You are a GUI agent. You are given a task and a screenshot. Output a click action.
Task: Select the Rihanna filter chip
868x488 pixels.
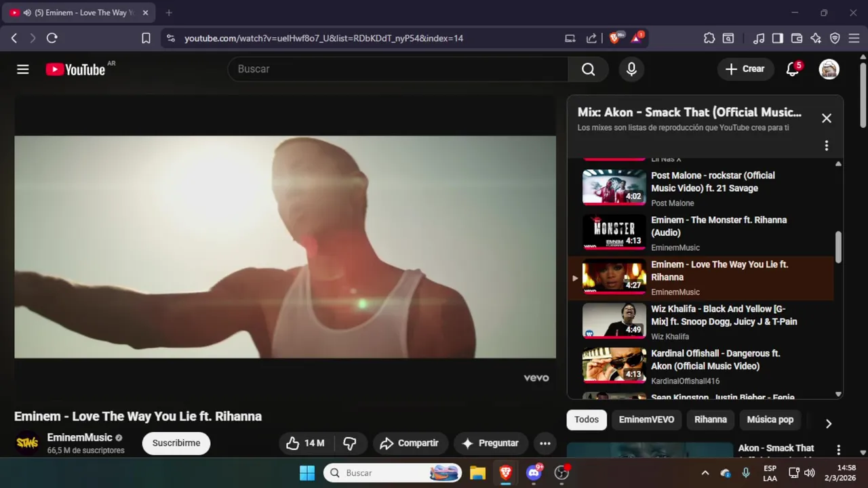click(710, 420)
